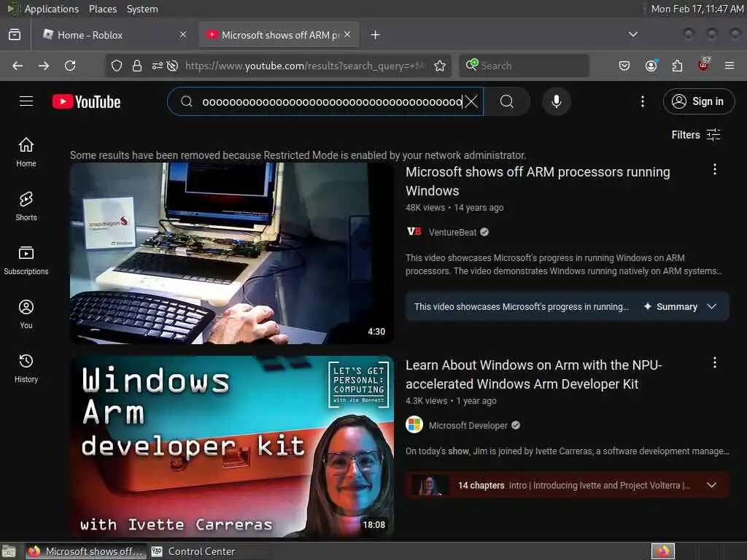Viewport: 747px width, 560px height.
Task: Open the Firefox View button
Action: coord(15,35)
